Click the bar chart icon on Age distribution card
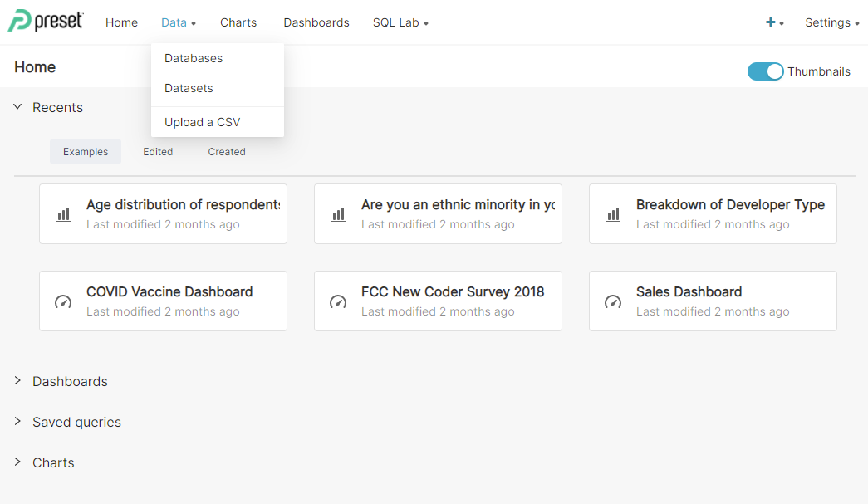The image size is (868, 504). coord(64,213)
